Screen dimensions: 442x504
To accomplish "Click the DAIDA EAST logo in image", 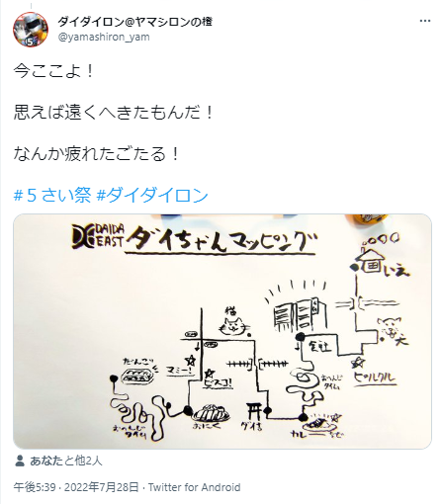I will coord(98,236).
